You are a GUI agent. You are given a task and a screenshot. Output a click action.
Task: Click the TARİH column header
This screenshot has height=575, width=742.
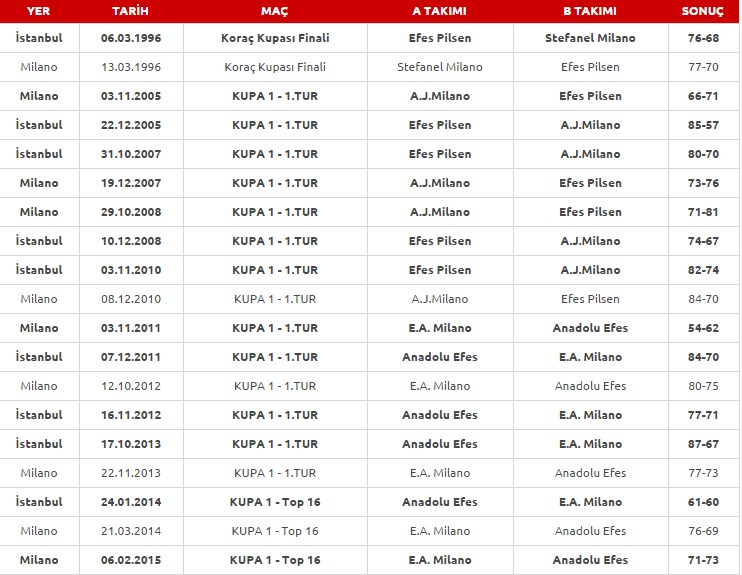tap(130, 11)
